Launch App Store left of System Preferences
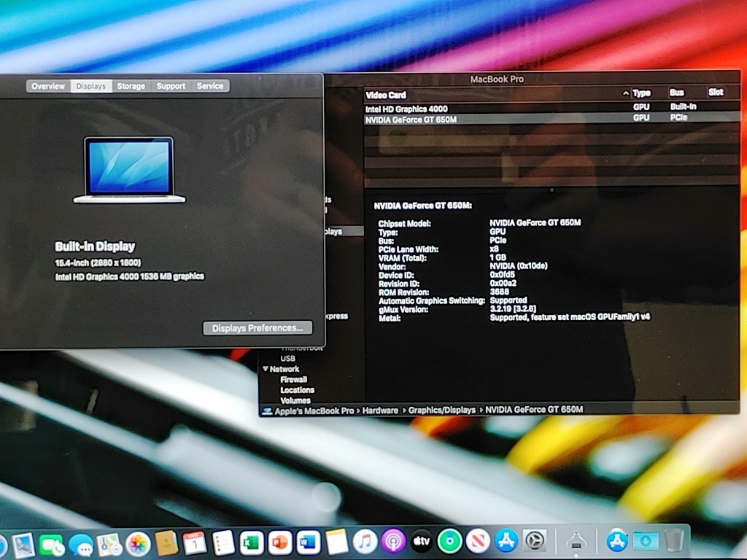747x560 pixels. point(506,540)
